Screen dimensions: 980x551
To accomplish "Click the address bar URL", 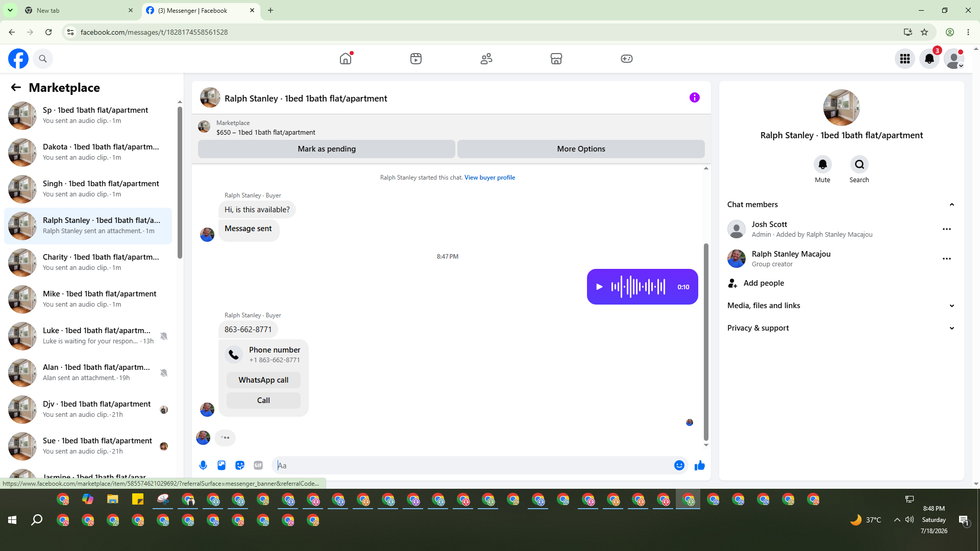I will click(x=154, y=32).
